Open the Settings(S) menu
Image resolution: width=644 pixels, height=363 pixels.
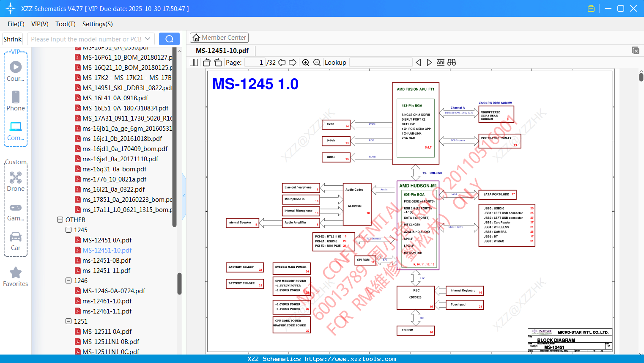97,24
